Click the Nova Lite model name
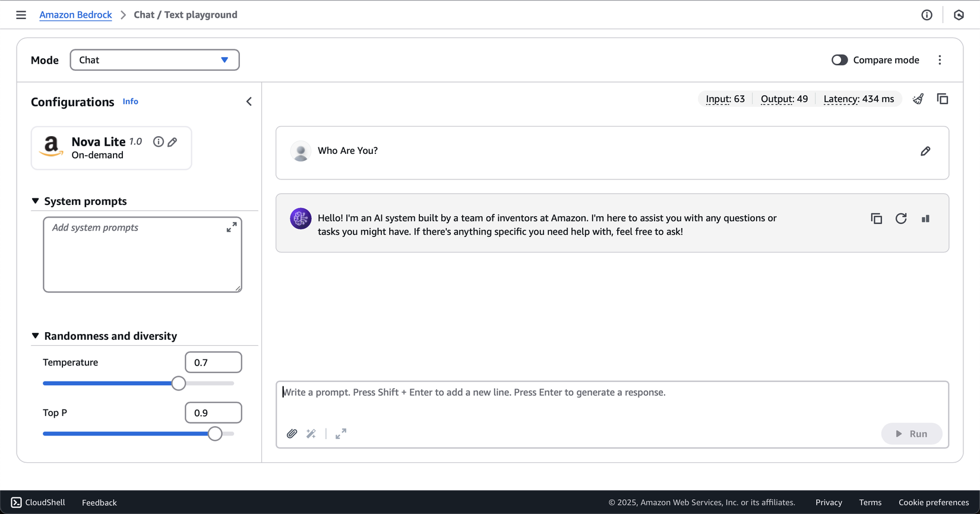Viewport: 980px width, 514px height. [99, 141]
